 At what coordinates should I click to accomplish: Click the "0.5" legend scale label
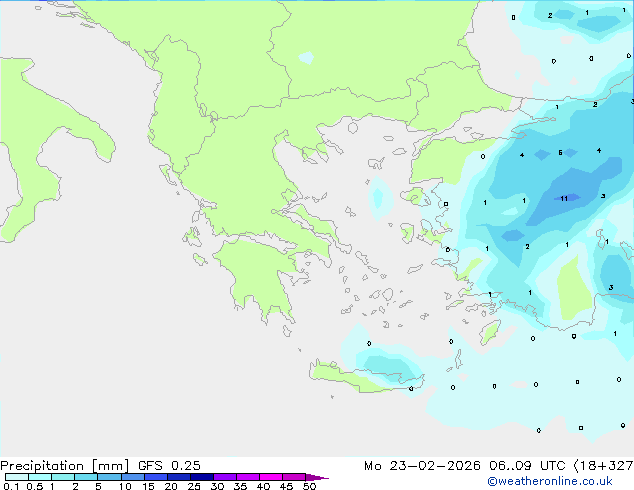click(x=35, y=486)
